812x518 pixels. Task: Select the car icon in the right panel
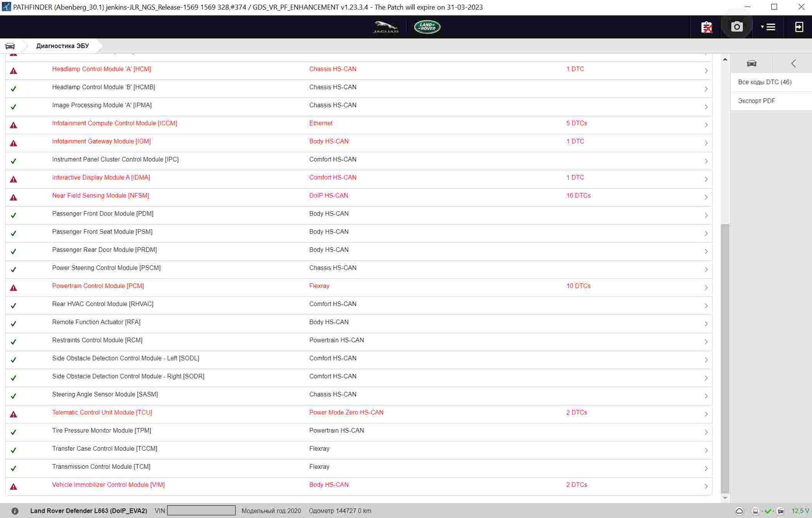(x=751, y=63)
